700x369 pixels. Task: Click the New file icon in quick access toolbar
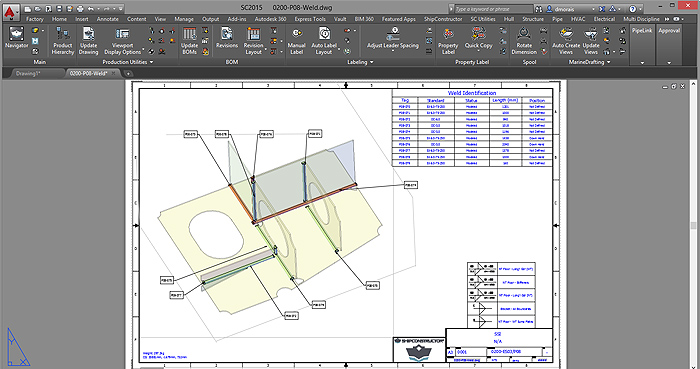(x=28, y=8)
